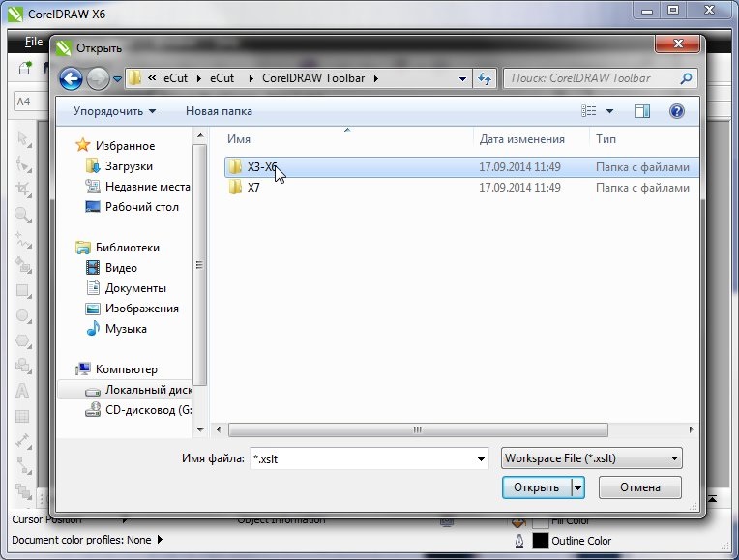Click the Outline Color black swatch

540,541
